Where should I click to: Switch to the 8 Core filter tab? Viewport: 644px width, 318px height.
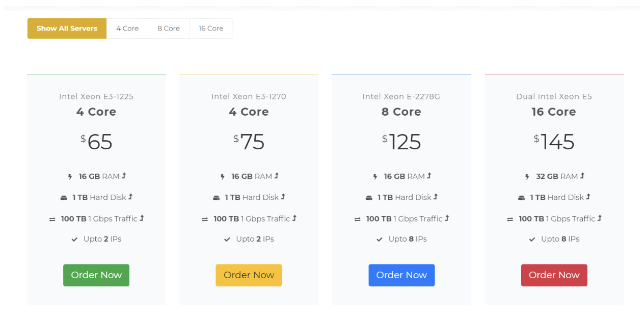[169, 29]
